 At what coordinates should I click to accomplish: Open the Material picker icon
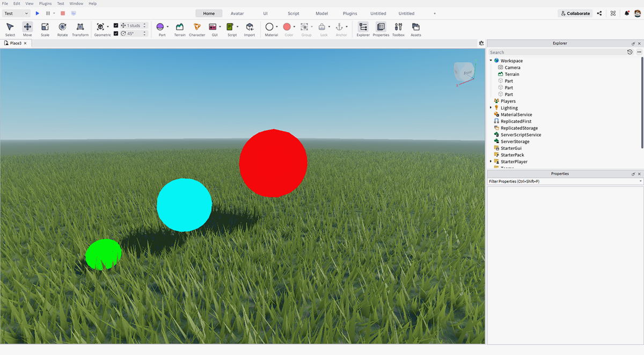pos(269,26)
